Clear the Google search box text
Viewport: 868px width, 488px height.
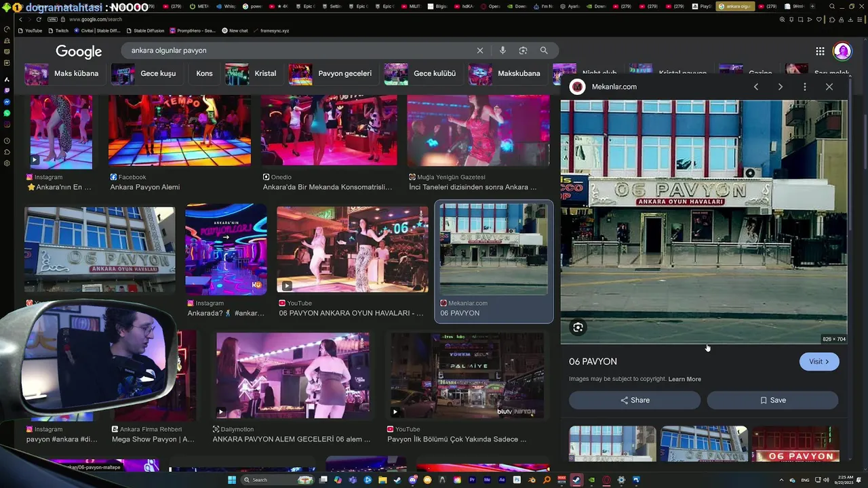[x=480, y=50]
